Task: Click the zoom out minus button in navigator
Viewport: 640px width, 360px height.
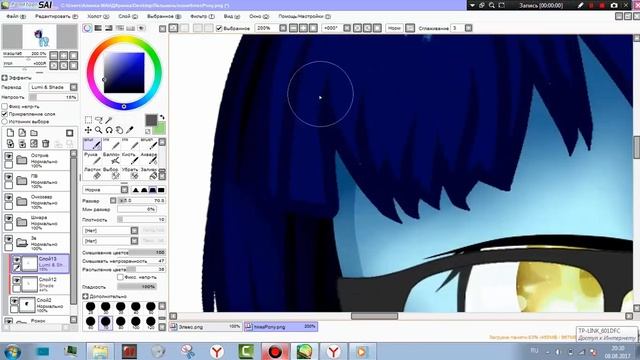Action: pos(54,56)
